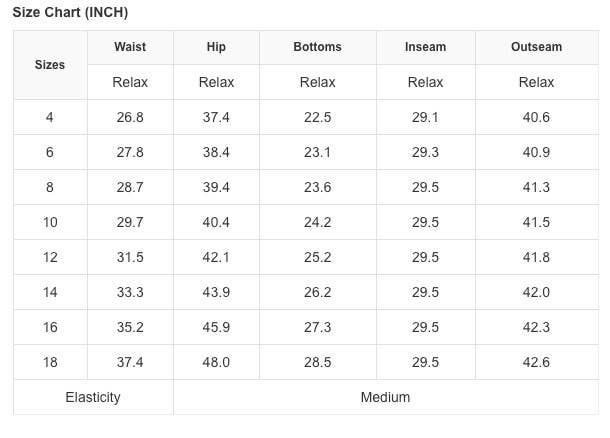Click the Size Chart (INCH) title
610x438 pixels.
[70, 12]
